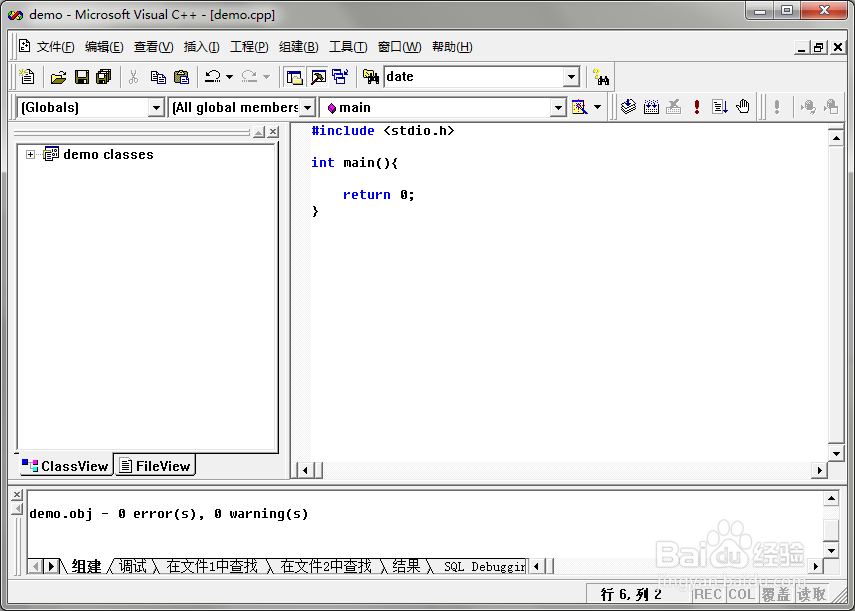Select the 在文件2中查找 output tab

coord(326,566)
